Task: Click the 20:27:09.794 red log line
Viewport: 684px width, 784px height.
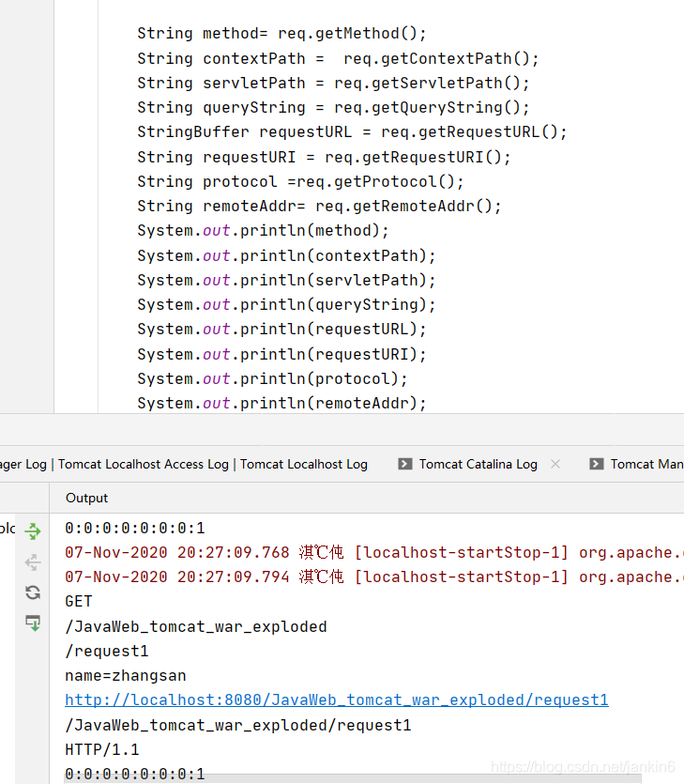Action: [374, 577]
